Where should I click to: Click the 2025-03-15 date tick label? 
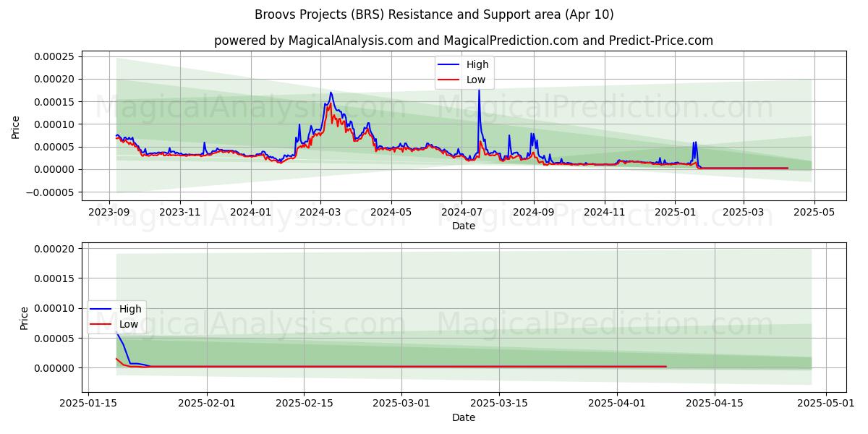coord(501,402)
